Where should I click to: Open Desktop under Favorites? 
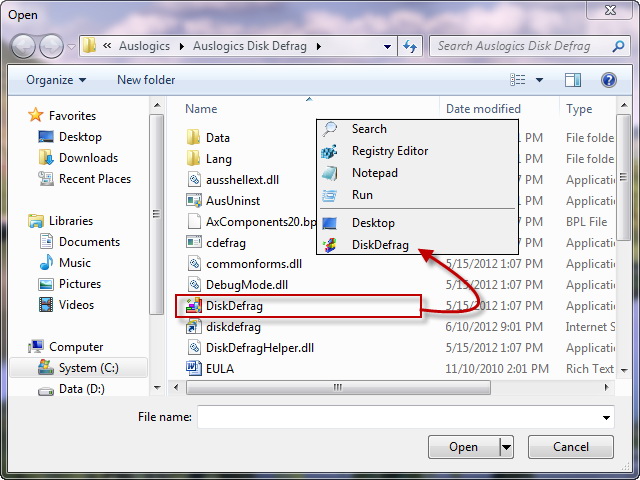click(x=70, y=137)
